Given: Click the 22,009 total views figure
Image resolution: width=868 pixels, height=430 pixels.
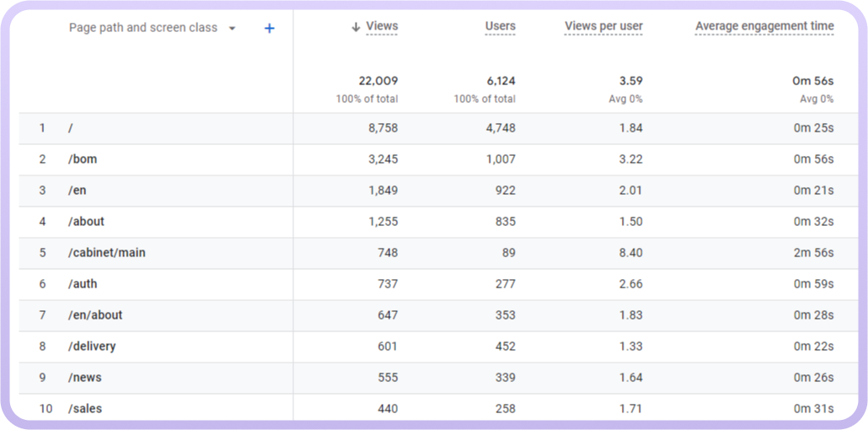Looking at the screenshot, I should (378, 81).
